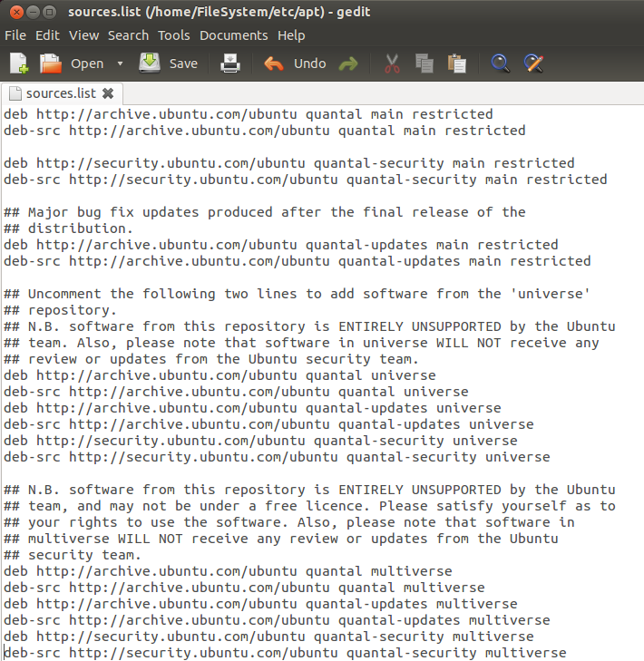Click the Copy icon in toolbar
The width and height of the screenshot is (644, 661).
pyautogui.click(x=424, y=63)
